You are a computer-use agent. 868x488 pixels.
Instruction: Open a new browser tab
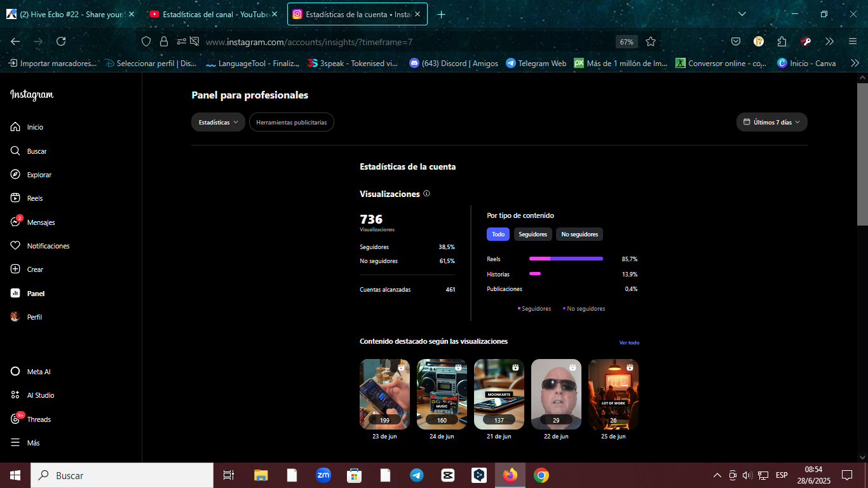(x=442, y=14)
